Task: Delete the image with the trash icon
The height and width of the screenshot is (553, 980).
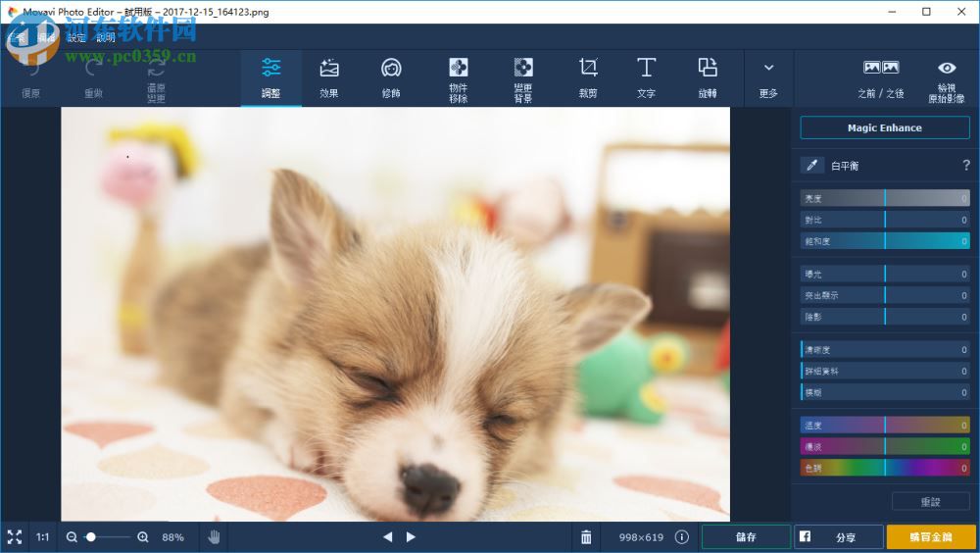Action: point(586,536)
